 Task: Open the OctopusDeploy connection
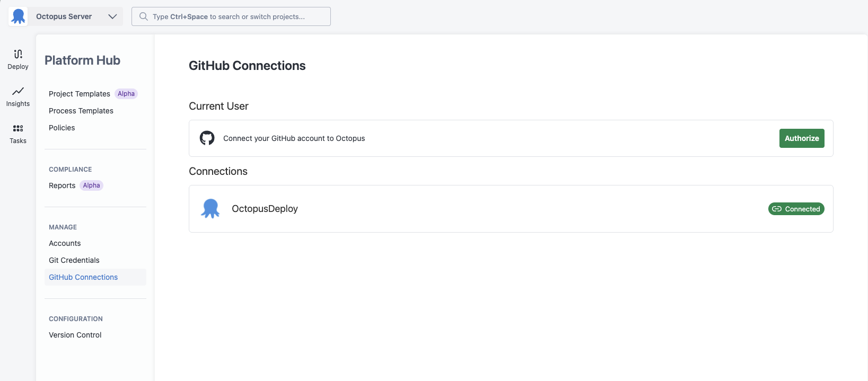511,209
